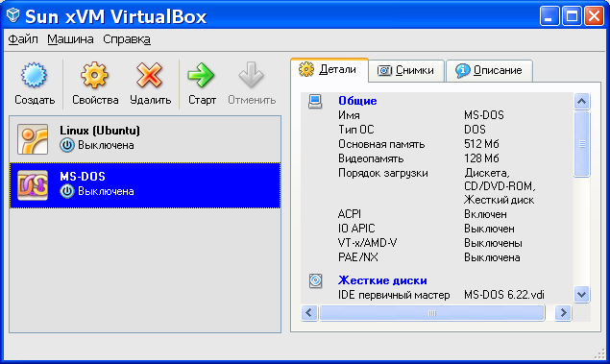Image resolution: width=610 pixels, height=364 pixels.
Task: Select the MS-DOS machine name in list
Action: (x=83, y=177)
